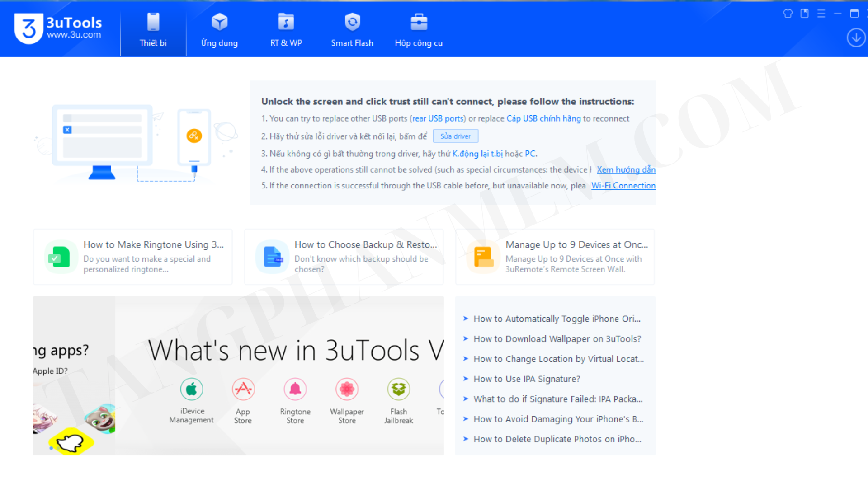868x488 pixels.
Task: Open the Thiết bị device tab
Action: pos(153,29)
